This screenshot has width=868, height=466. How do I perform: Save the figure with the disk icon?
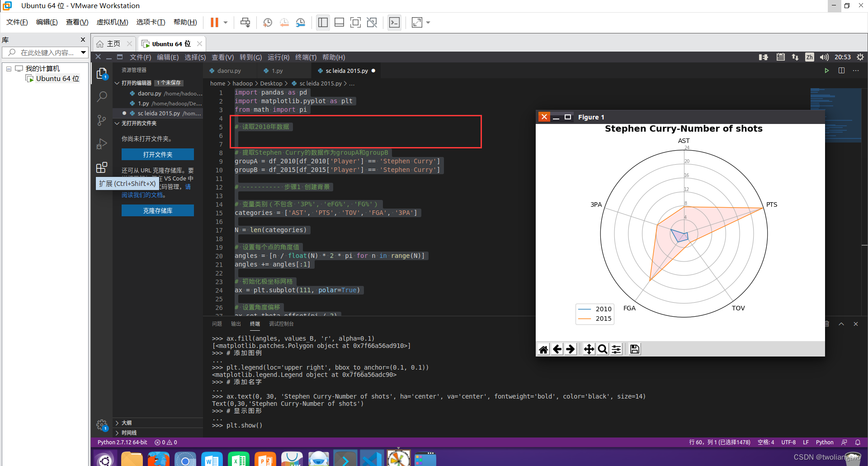tap(635, 349)
